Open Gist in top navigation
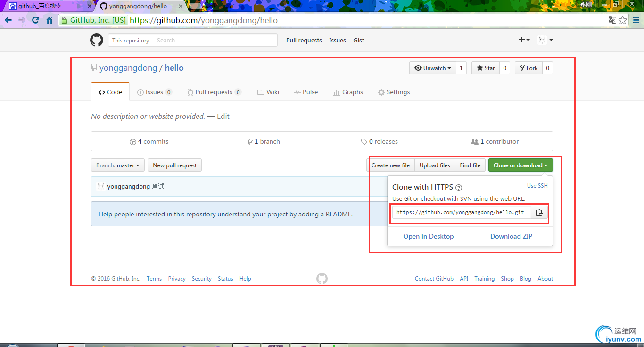Screen dimensions: 644x347 pyautogui.click(x=359, y=41)
